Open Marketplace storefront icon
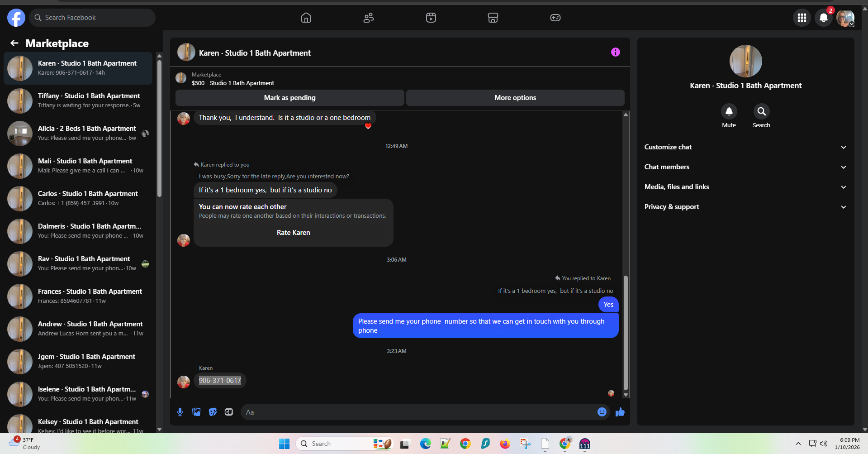The image size is (868, 454). [493, 18]
